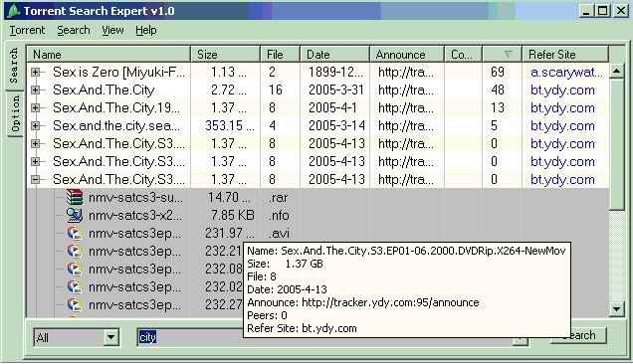Expand the Sex.And.The.City row dated 2005-3-31
Screen dimensions: 633x364
point(36,90)
